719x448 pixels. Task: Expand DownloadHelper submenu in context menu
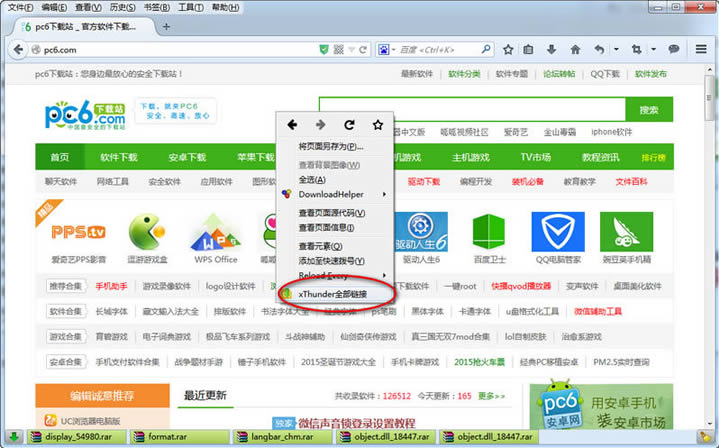tap(335, 194)
